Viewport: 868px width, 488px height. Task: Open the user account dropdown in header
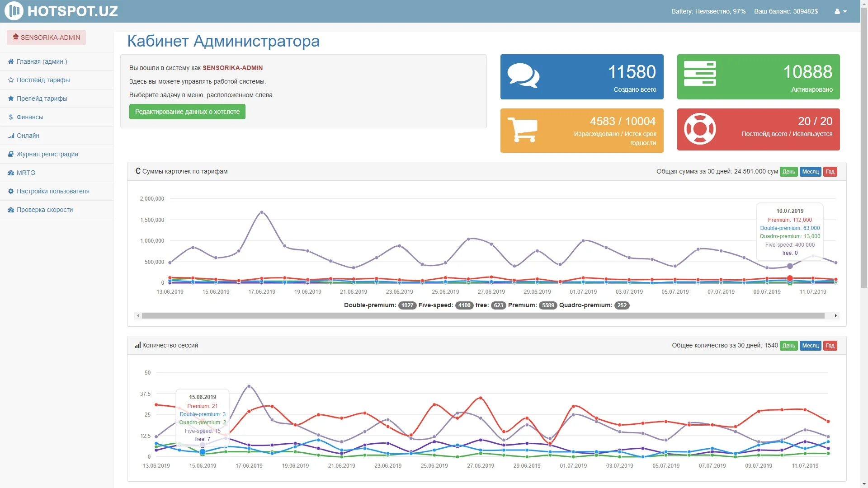coord(840,11)
